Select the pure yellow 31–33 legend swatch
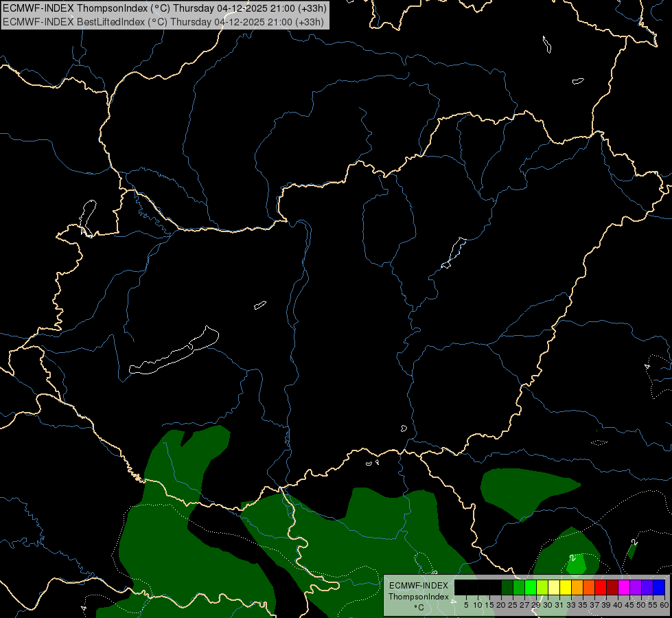Image resolution: width=672 pixels, height=618 pixels. (x=566, y=587)
